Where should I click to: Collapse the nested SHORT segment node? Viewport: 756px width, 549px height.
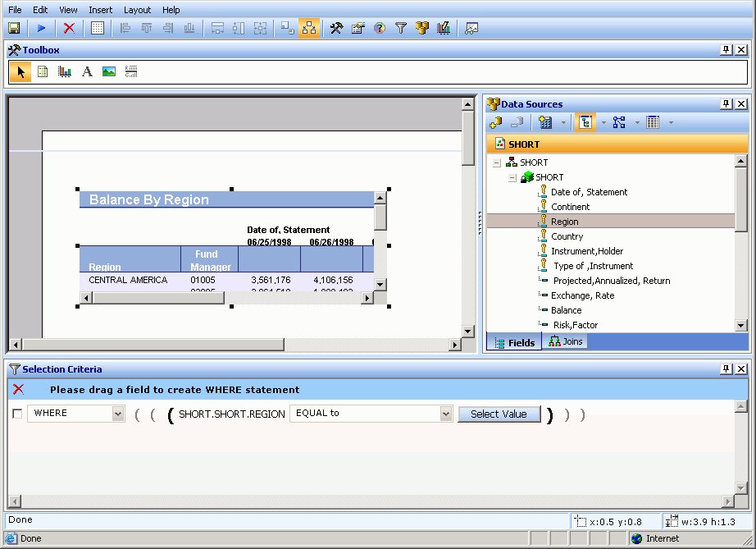512,178
